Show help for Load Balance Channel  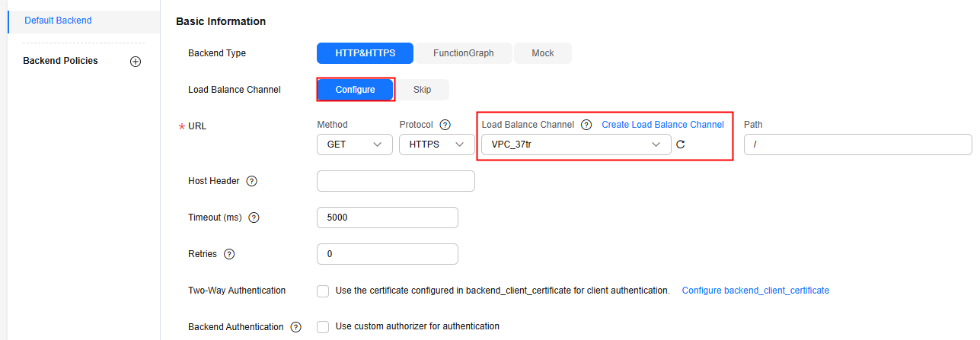[x=586, y=125]
